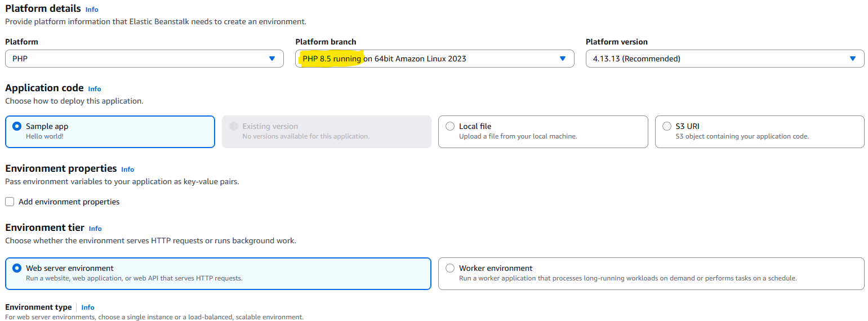Open the Platform branch dropdown
This screenshot has height=321, width=868.
(x=435, y=59)
